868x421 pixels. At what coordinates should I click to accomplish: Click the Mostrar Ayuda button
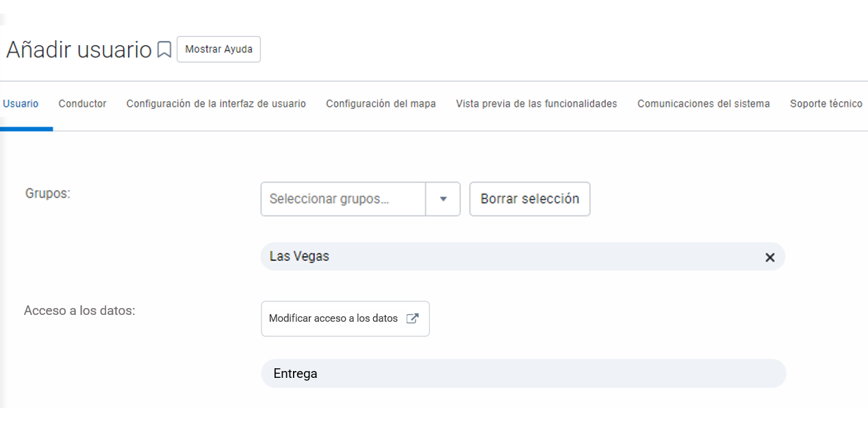click(x=218, y=49)
